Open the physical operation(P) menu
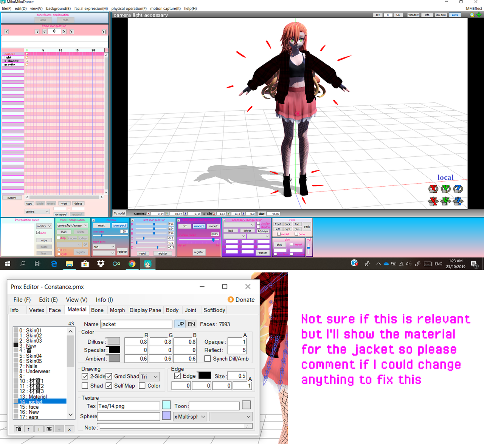Image resolution: width=484 pixels, height=448 pixels. (x=129, y=8)
